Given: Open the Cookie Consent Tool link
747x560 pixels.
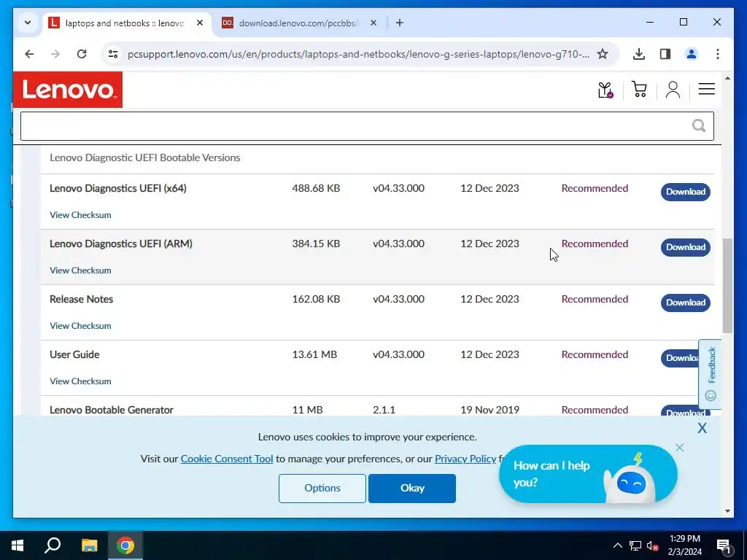Looking at the screenshot, I should click(x=227, y=459).
